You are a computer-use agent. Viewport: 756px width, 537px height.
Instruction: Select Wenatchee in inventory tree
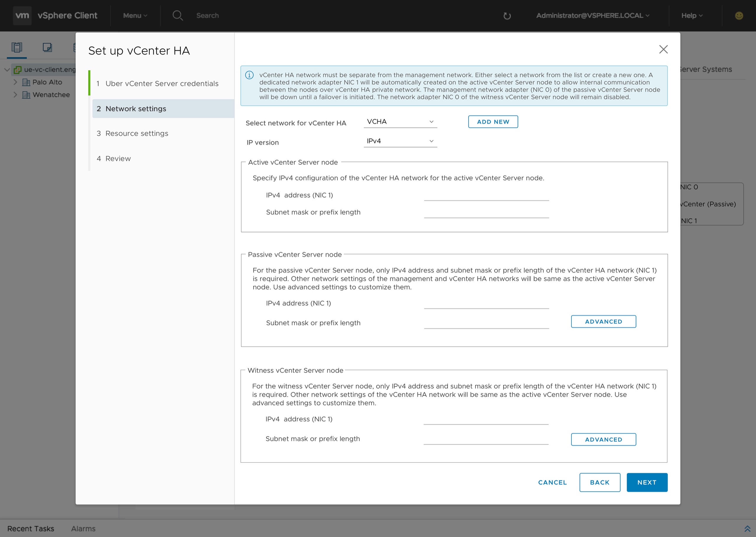click(x=51, y=95)
